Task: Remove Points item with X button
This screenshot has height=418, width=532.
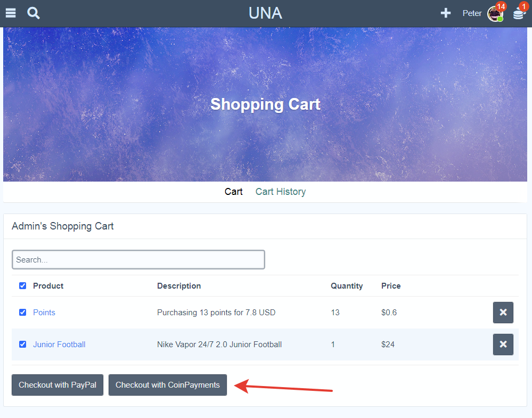Action: click(x=503, y=313)
